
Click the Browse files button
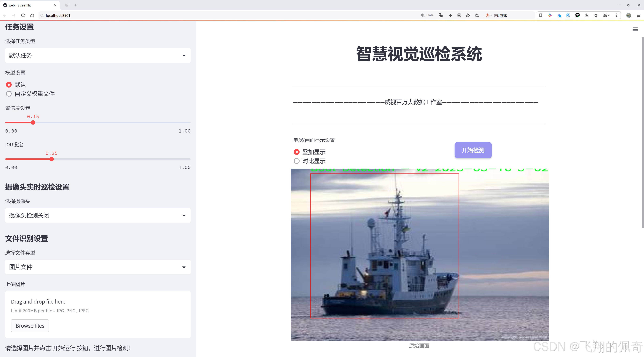[30, 325]
